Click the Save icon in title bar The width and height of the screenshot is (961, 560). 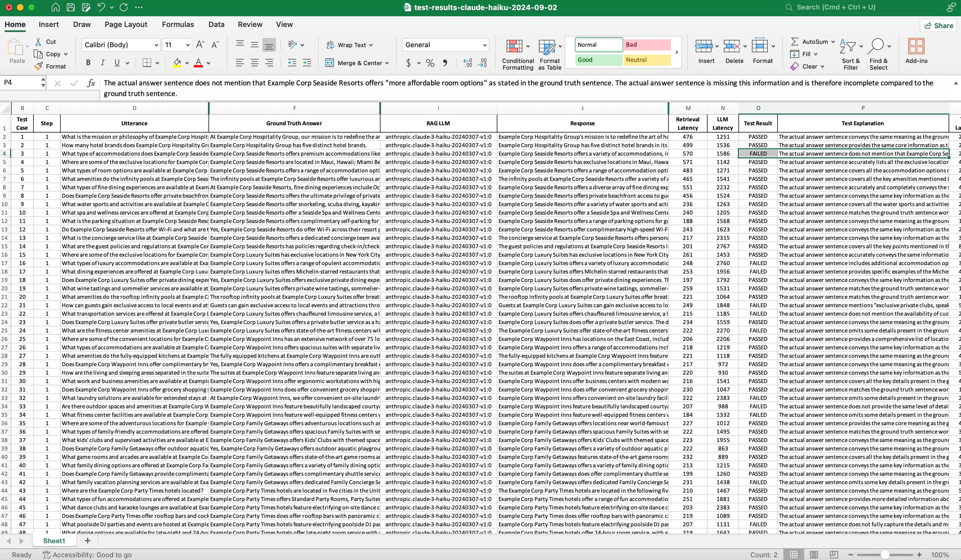coord(71,7)
